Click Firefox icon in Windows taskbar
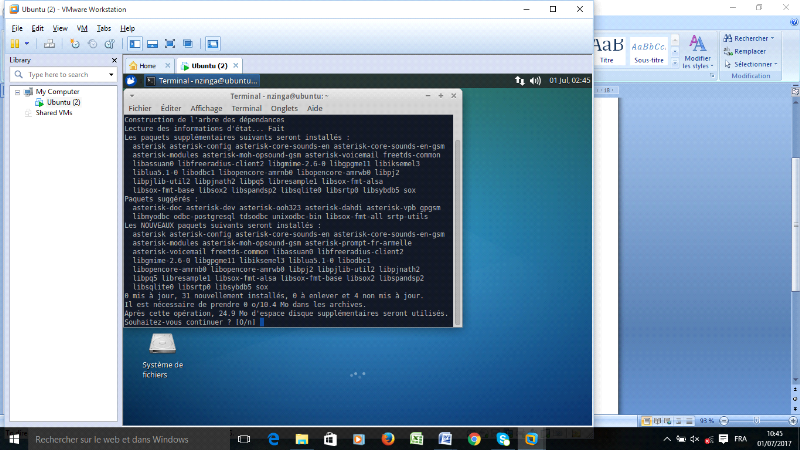This screenshot has height=450, width=800. point(388,438)
